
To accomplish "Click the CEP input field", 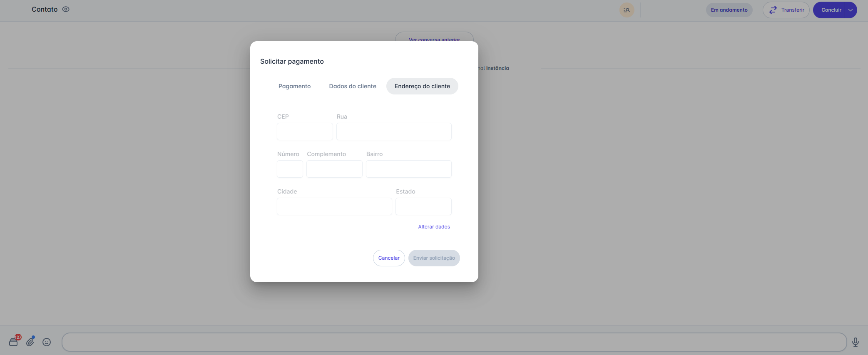I will pyautogui.click(x=305, y=132).
